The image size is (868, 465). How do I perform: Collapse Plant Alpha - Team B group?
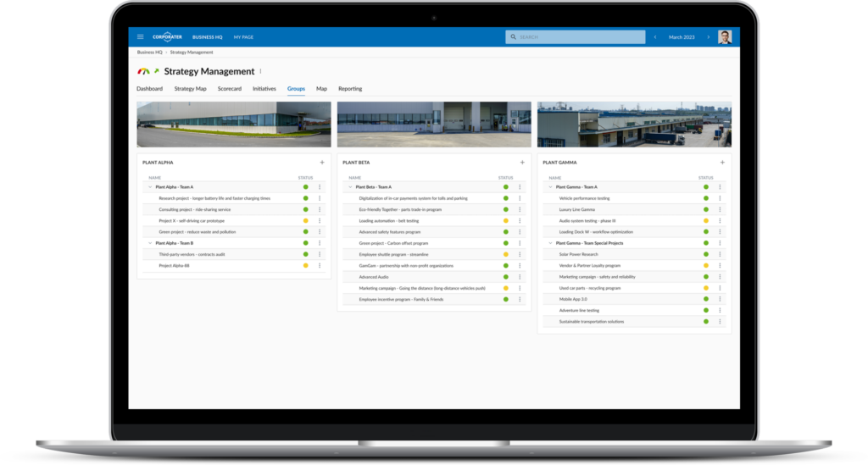(150, 243)
